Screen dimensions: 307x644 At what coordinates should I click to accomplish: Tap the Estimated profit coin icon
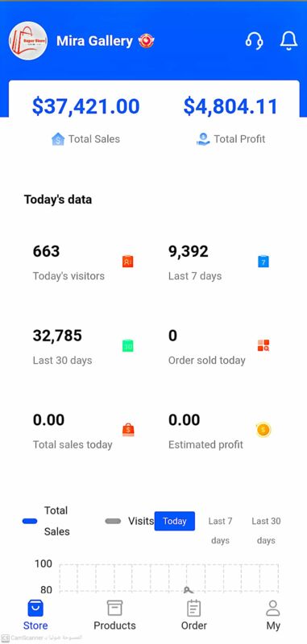(x=263, y=430)
